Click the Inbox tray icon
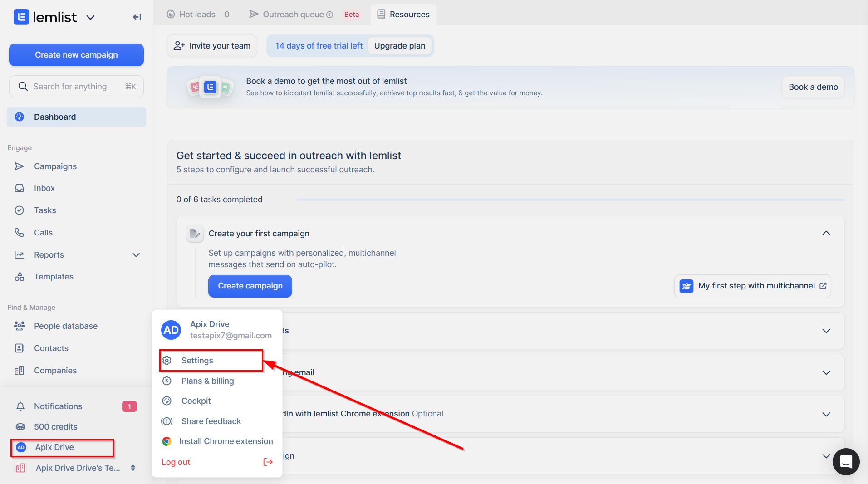Viewport: 868px width, 484px height. click(x=19, y=188)
